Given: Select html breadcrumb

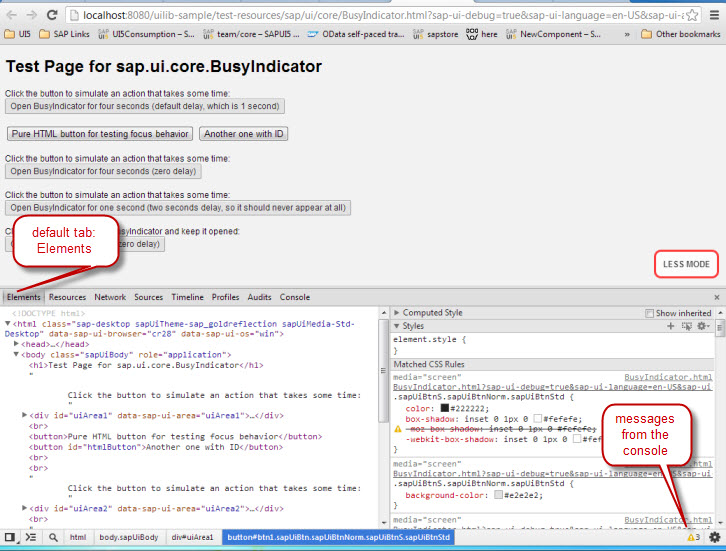Looking at the screenshot, I should [x=78, y=537].
